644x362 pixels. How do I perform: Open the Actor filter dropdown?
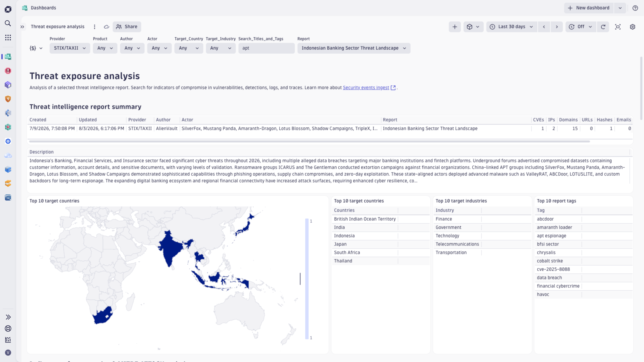(x=159, y=48)
